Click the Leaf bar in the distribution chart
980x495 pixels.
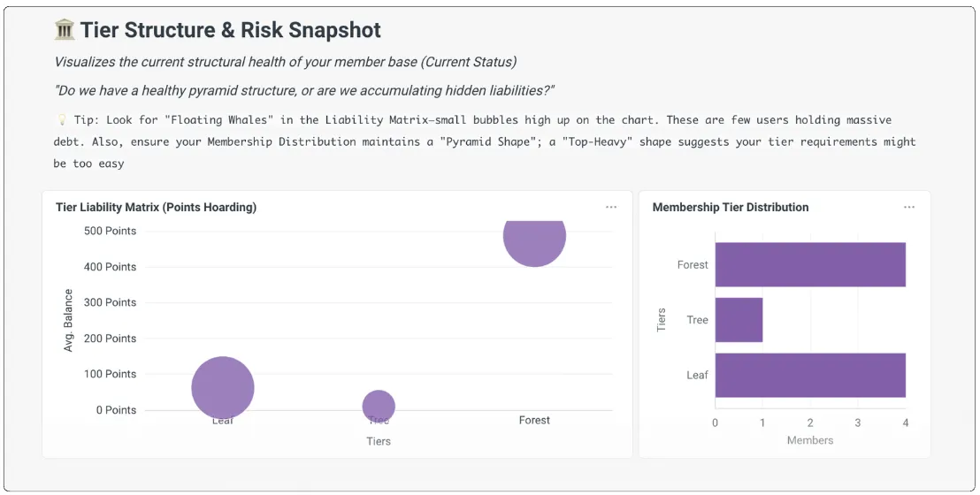pyautogui.click(x=810, y=375)
